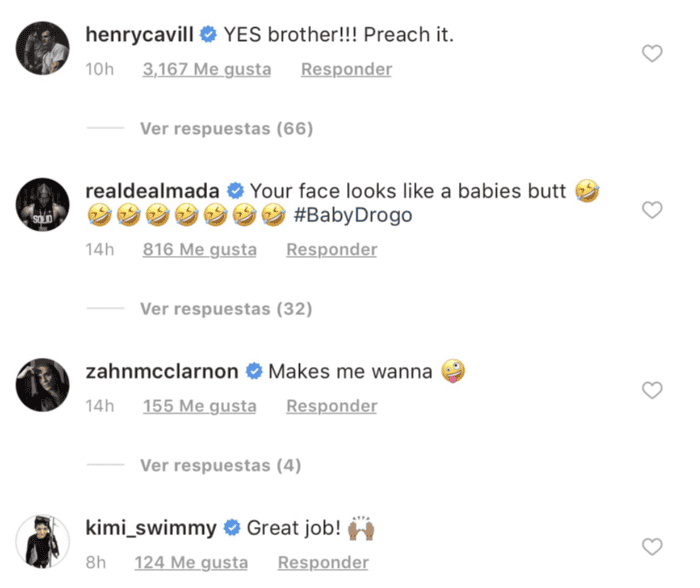Show the 32 replies under realdealmada
Viewport: 700px width, 588px height.
(226, 309)
